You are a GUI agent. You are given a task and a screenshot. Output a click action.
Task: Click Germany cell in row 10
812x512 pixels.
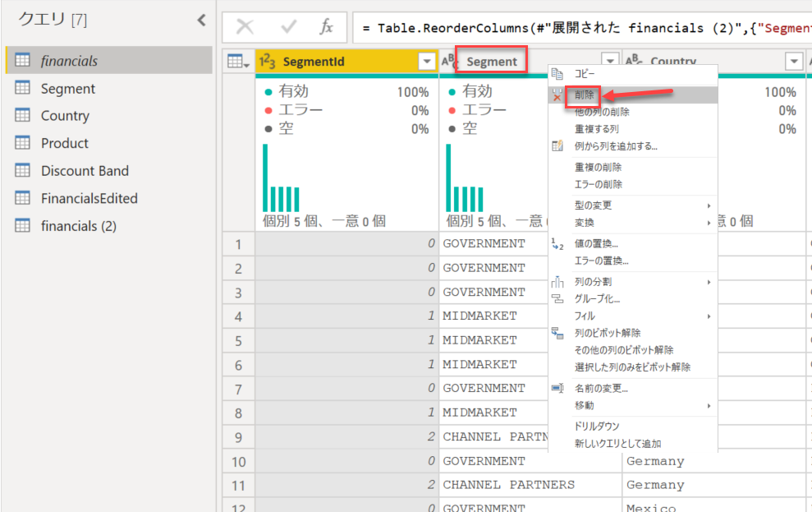(713, 461)
